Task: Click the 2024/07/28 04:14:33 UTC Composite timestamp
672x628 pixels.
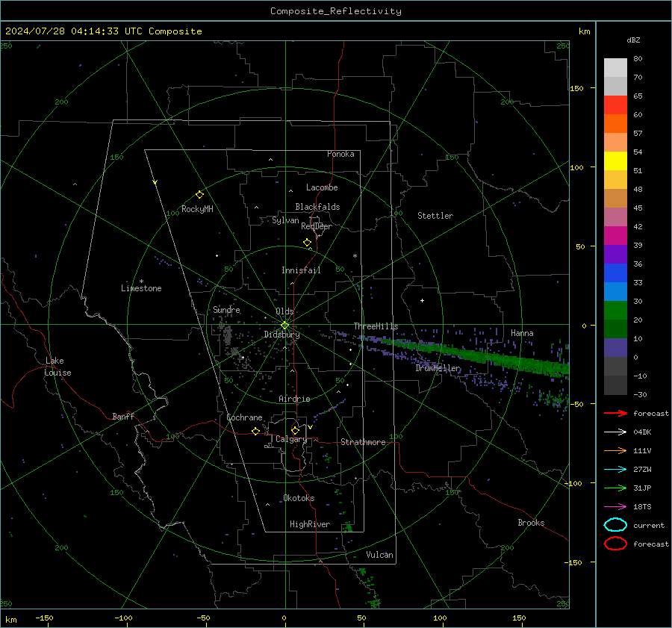Action: coord(103,31)
